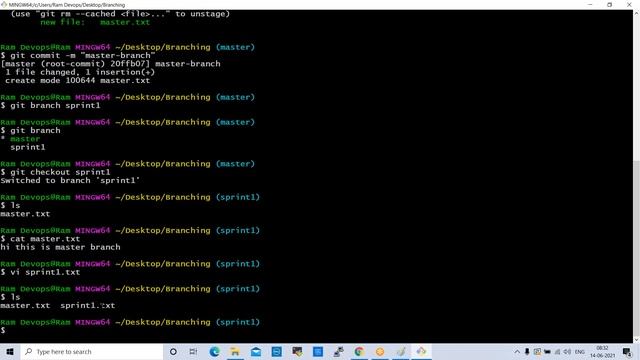Viewport: 640px width, 360px height.
Task: Open the Windows Start menu
Action: pos(10,351)
